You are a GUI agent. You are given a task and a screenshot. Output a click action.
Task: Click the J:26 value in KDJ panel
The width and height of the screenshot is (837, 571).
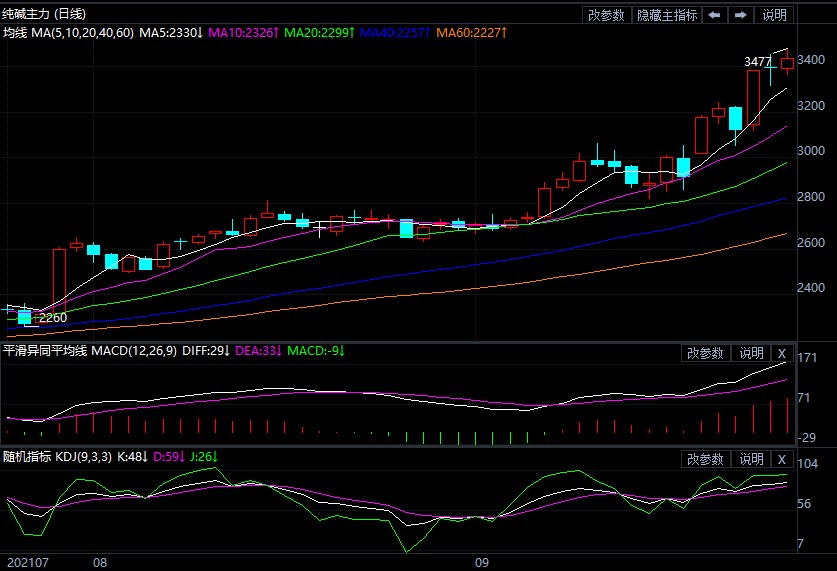pos(203,457)
